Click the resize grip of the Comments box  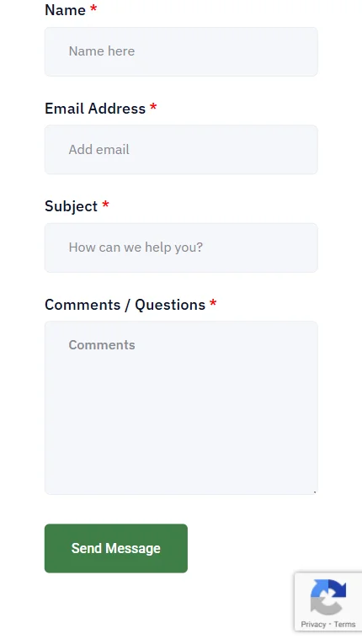pyautogui.click(x=314, y=492)
